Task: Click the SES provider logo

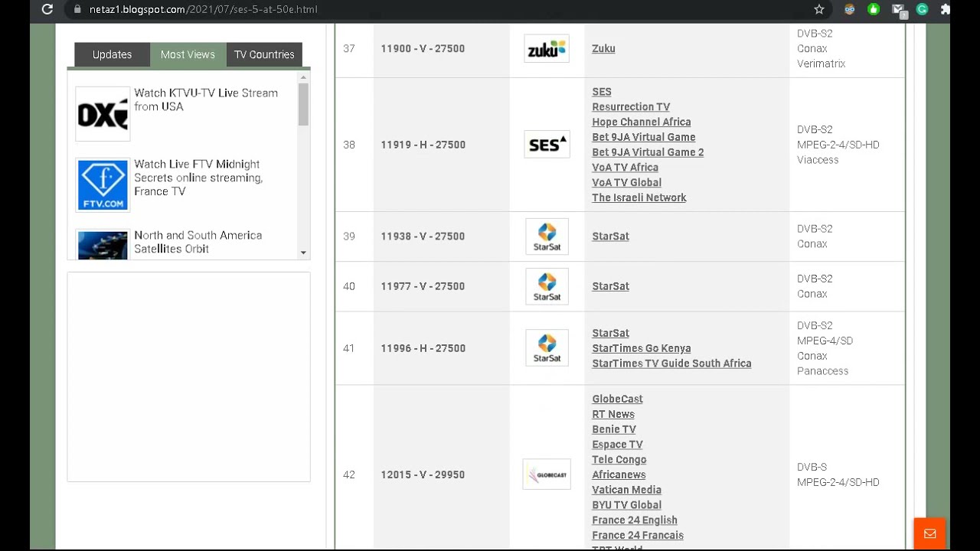Action: click(x=547, y=145)
